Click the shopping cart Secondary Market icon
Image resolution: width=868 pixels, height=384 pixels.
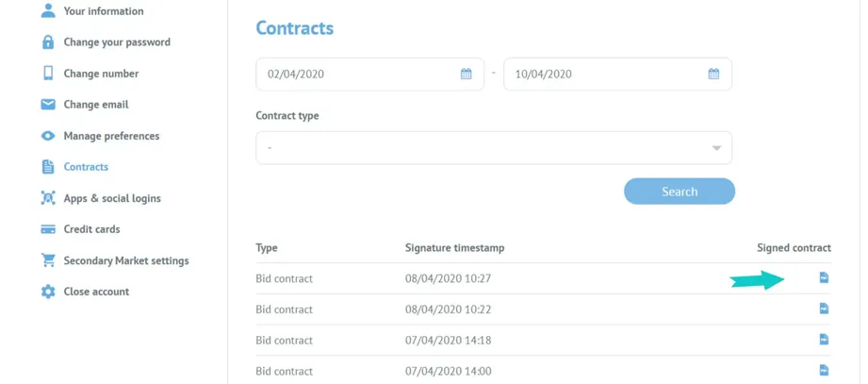coord(48,260)
